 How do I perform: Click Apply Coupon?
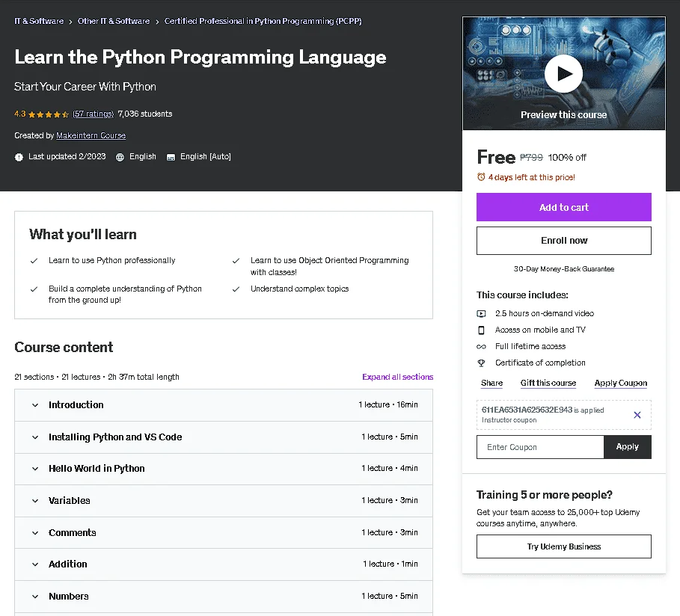point(621,384)
